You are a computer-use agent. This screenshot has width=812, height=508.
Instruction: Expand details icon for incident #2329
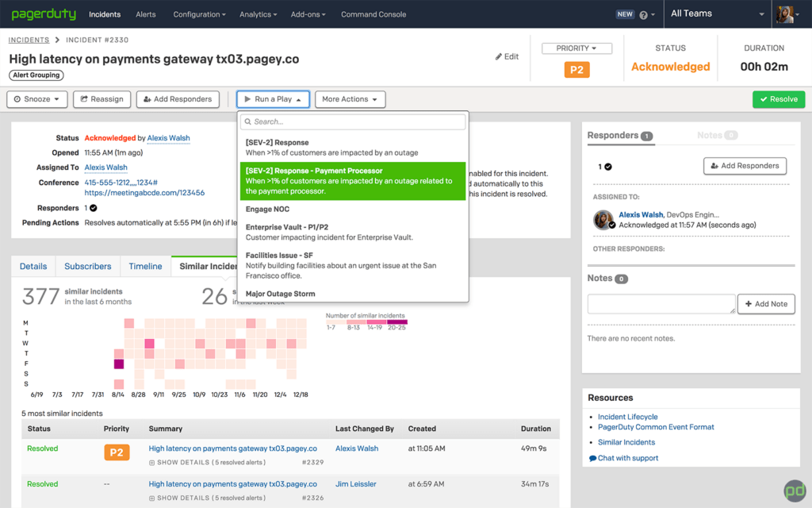pyautogui.click(x=151, y=463)
